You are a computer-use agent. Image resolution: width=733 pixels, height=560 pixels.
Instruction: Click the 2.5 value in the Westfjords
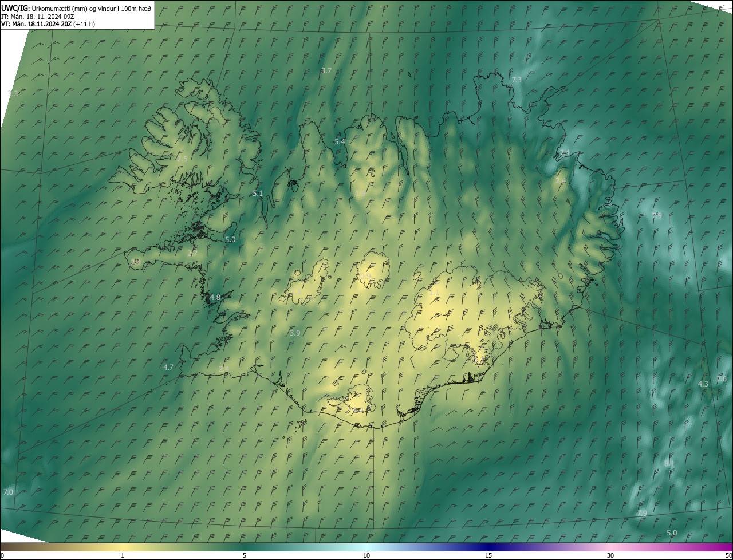(x=182, y=159)
